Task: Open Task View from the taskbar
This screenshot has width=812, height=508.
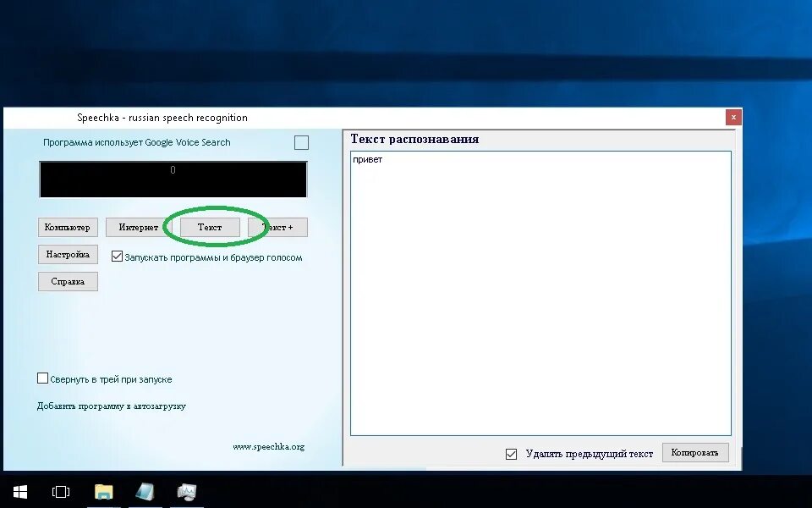Action: (x=61, y=491)
